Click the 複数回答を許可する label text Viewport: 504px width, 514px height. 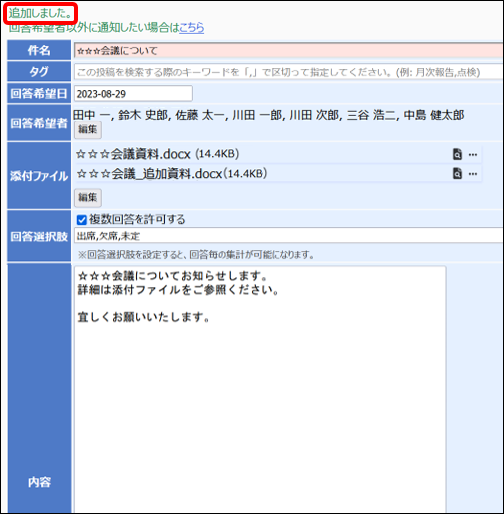(137, 219)
